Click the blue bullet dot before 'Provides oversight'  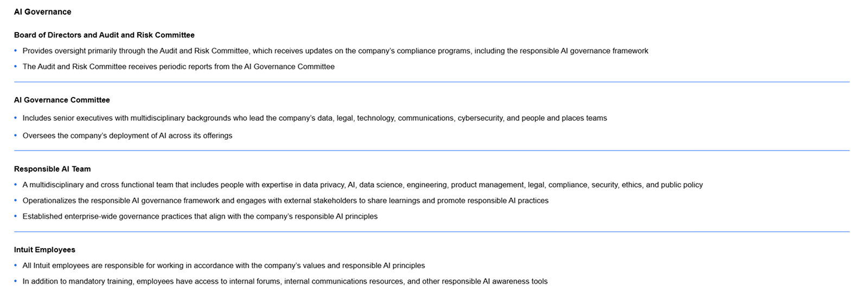(16, 51)
